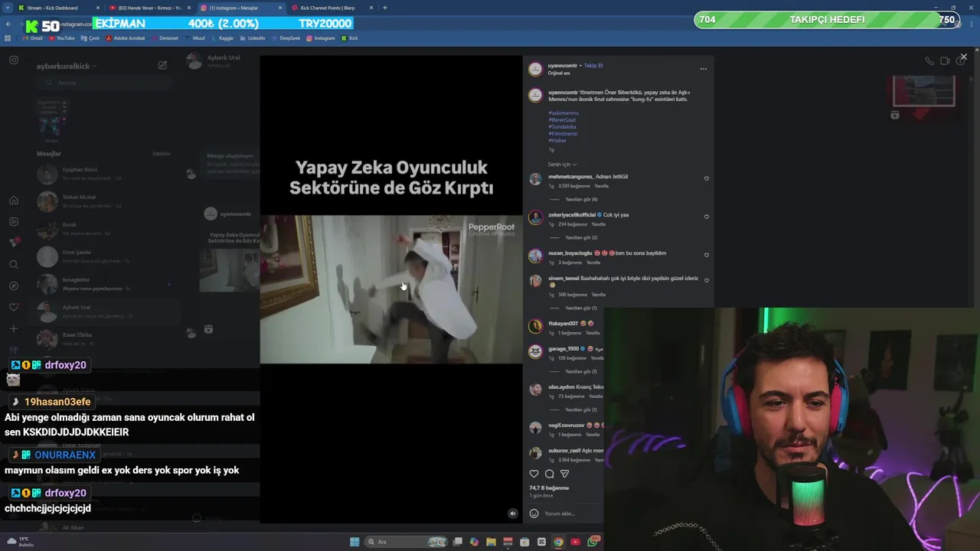This screenshot has height=551, width=980.
Task: Click the taskbar Ara search box
Action: click(404, 542)
